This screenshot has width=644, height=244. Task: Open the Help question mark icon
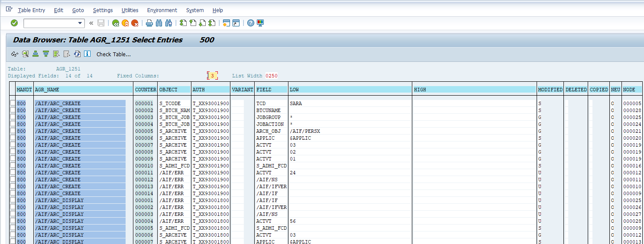250,23
